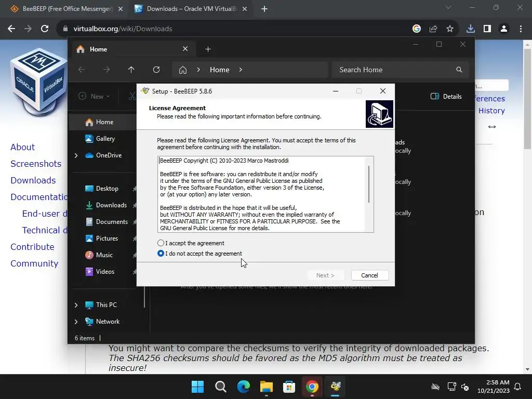Open a new Chrome tab
This screenshot has height=399, width=532.
click(x=264, y=9)
